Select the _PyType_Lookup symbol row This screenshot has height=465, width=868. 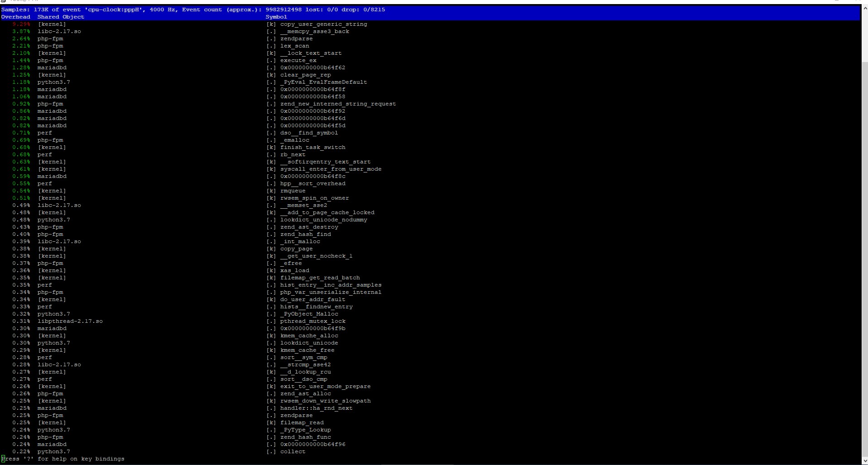306,430
